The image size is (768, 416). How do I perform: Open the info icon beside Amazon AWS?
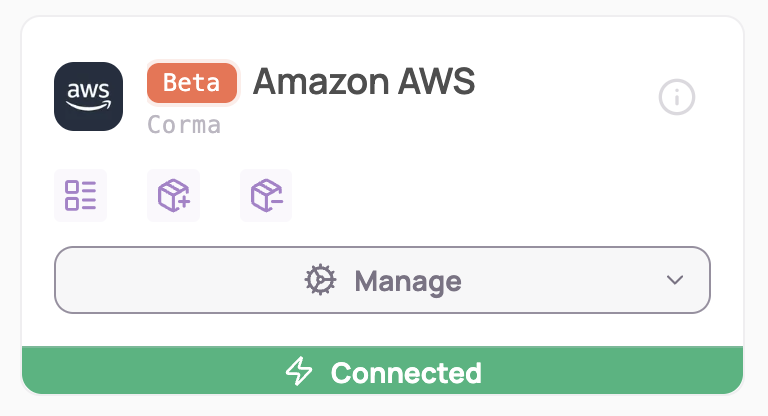(677, 97)
